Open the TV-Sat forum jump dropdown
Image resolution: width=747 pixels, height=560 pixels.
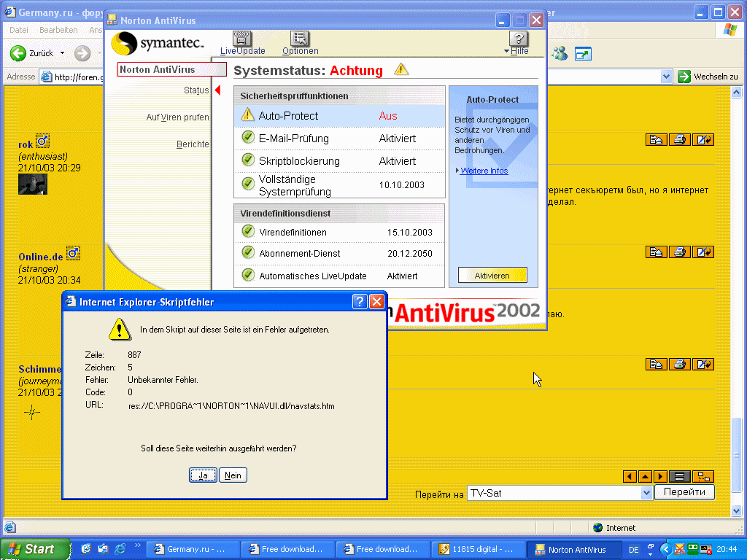tap(646, 493)
